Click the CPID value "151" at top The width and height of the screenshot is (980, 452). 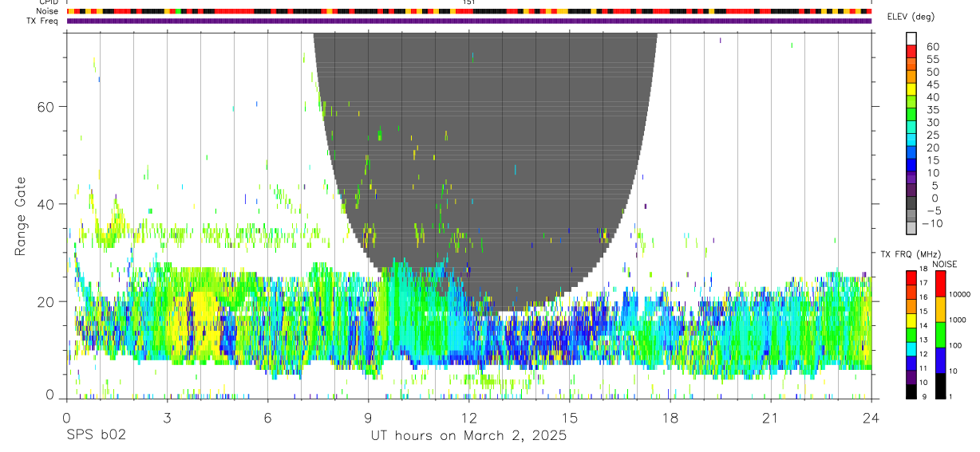coord(468,2)
